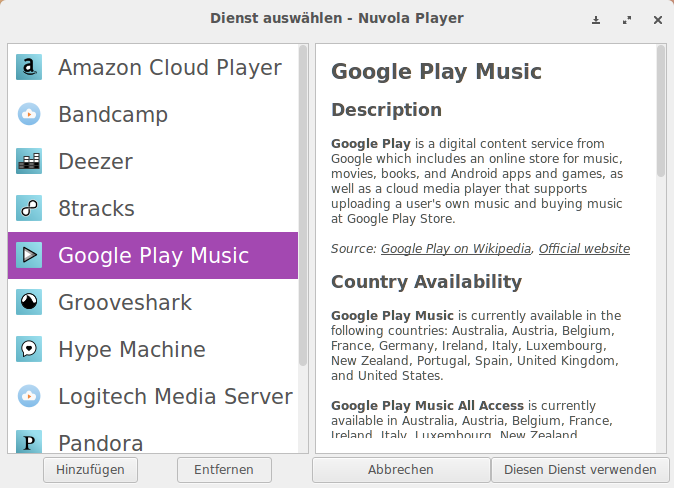Click the Pandora P icon

[29, 441]
